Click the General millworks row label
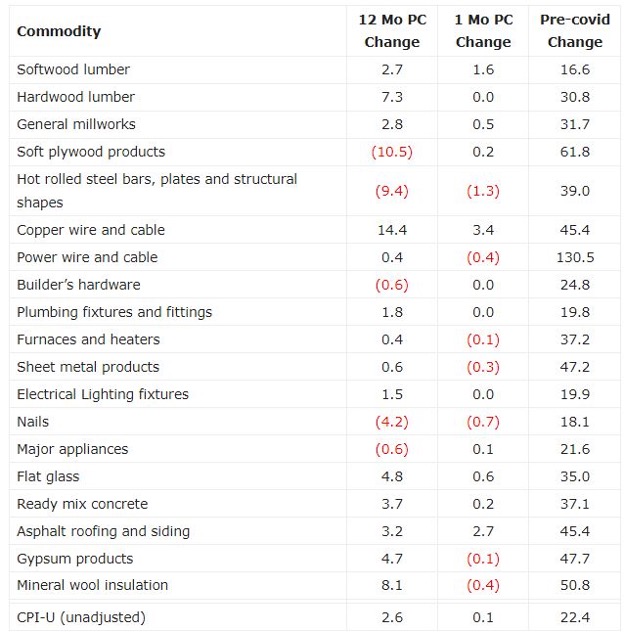 click(x=76, y=124)
